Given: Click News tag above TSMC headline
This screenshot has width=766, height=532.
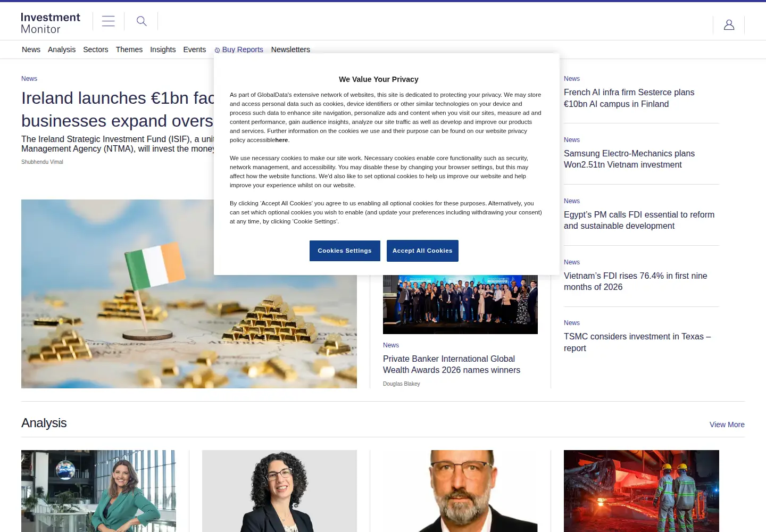Looking at the screenshot, I should click(572, 323).
